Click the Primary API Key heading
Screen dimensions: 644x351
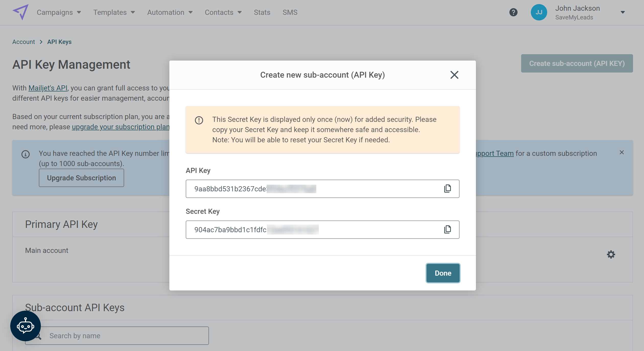point(61,224)
